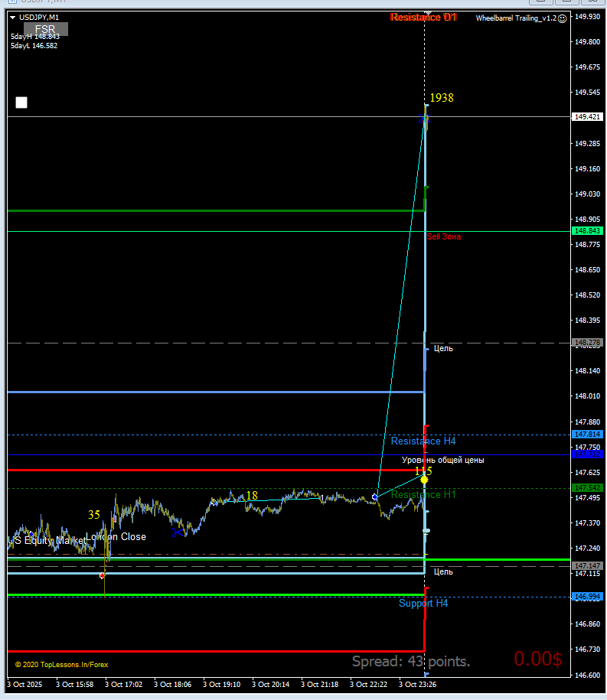Click the red 0.00$ profit text
The width and height of the screenshot is (607, 700).
point(538,659)
